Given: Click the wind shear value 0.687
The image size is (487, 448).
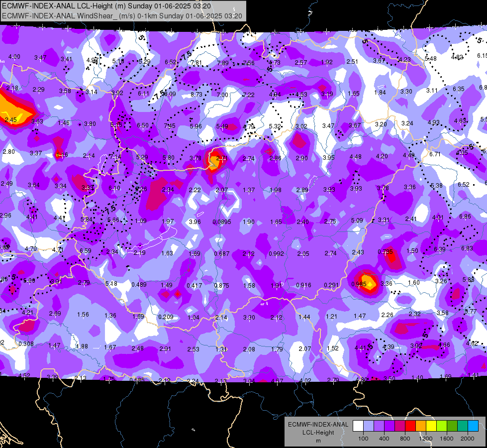Looking at the screenshot, I should [222, 254].
